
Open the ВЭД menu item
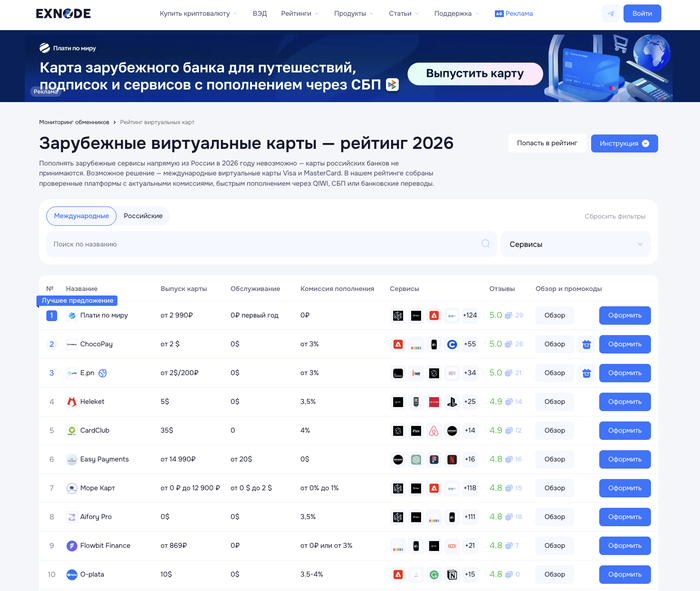click(x=260, y=14)
